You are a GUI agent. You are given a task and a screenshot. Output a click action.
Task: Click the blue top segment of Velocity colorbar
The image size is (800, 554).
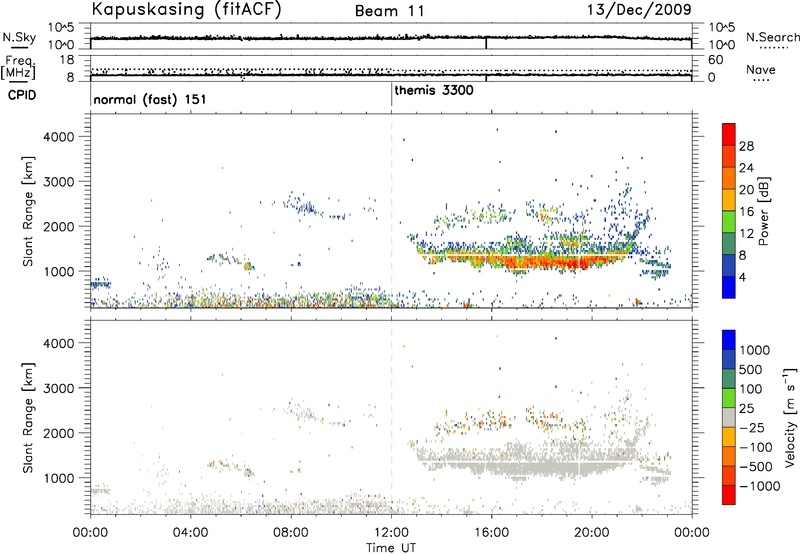coord(729,340)
